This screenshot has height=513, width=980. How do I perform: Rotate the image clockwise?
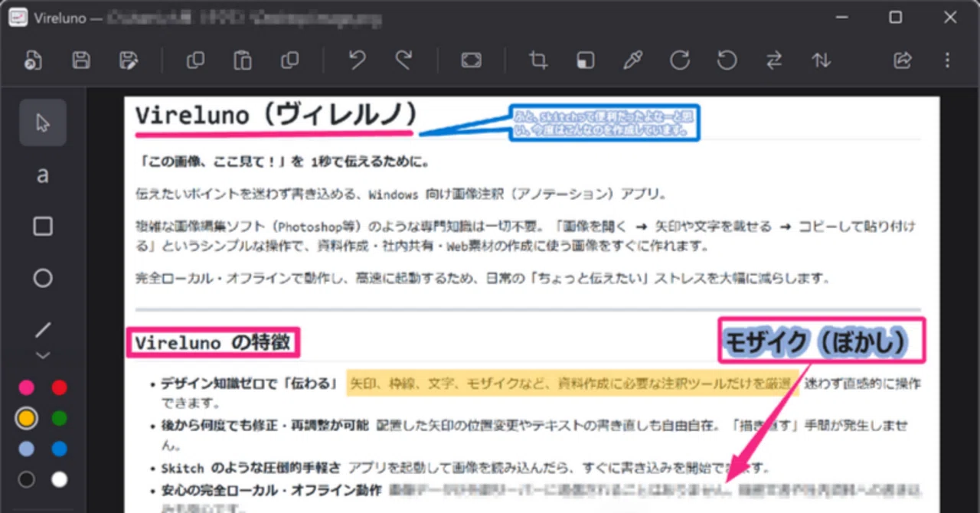pos(680,60)
